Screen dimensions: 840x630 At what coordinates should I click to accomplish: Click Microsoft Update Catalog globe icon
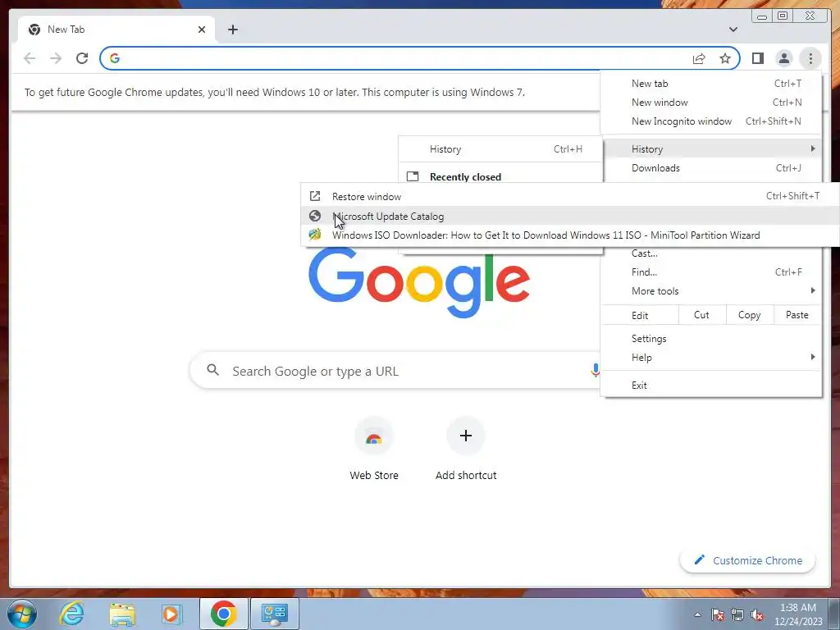pyautogui.click(x=315, y=216)
